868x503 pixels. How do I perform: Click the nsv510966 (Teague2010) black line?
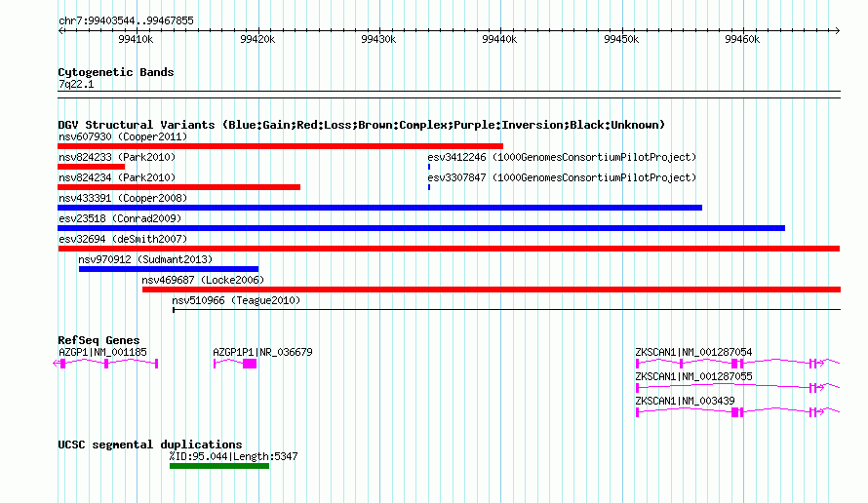coord(506,310)
